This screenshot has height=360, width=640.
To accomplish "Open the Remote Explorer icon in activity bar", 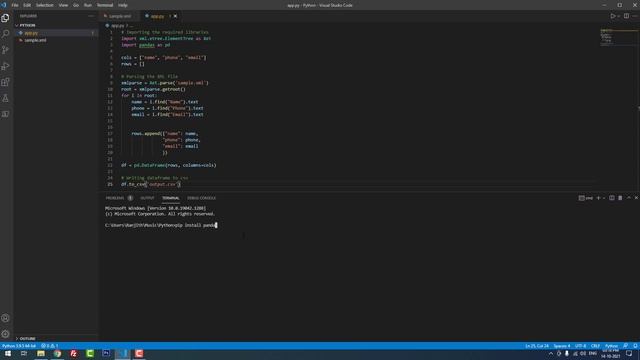I will (x=5, y=114).
